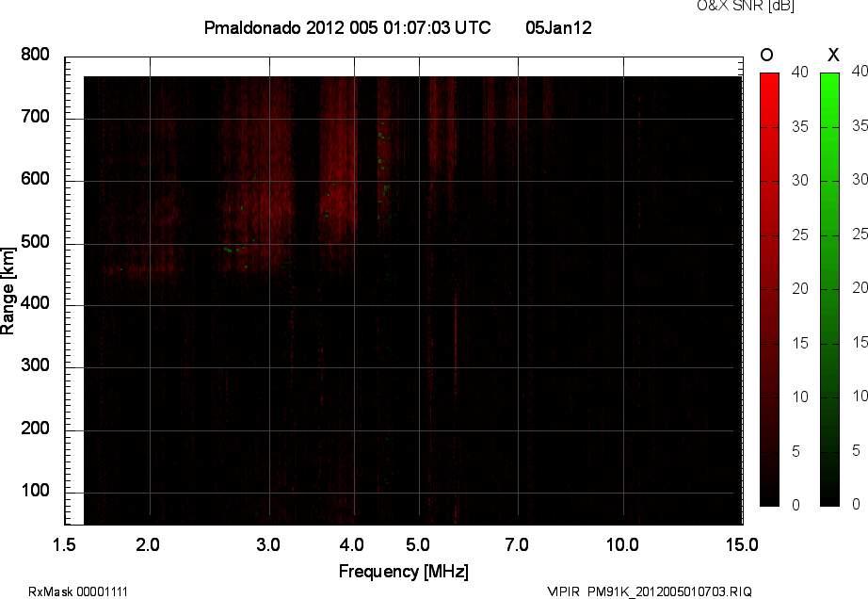Image resolution: width=868 pixels, height=599 pixels.
Task: Click the '1.5' frequency tick label
Action: (x=64, y=544)
